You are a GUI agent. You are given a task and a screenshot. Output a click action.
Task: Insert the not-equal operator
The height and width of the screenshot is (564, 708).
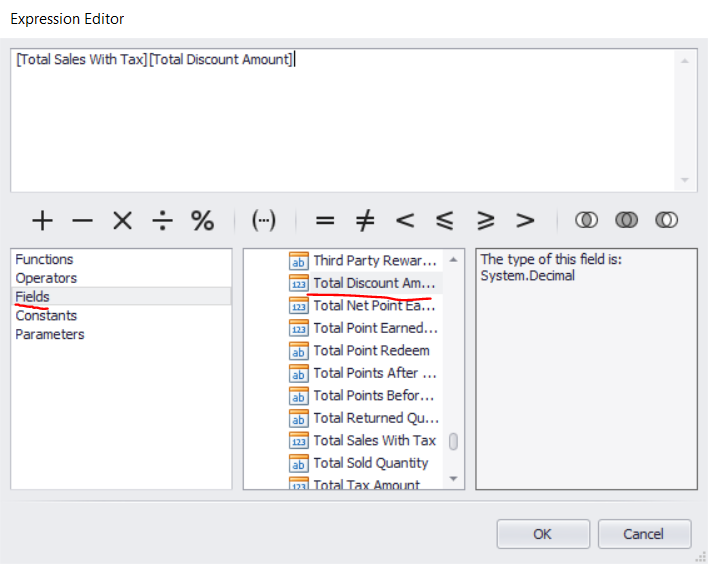[x=365, y=221]
